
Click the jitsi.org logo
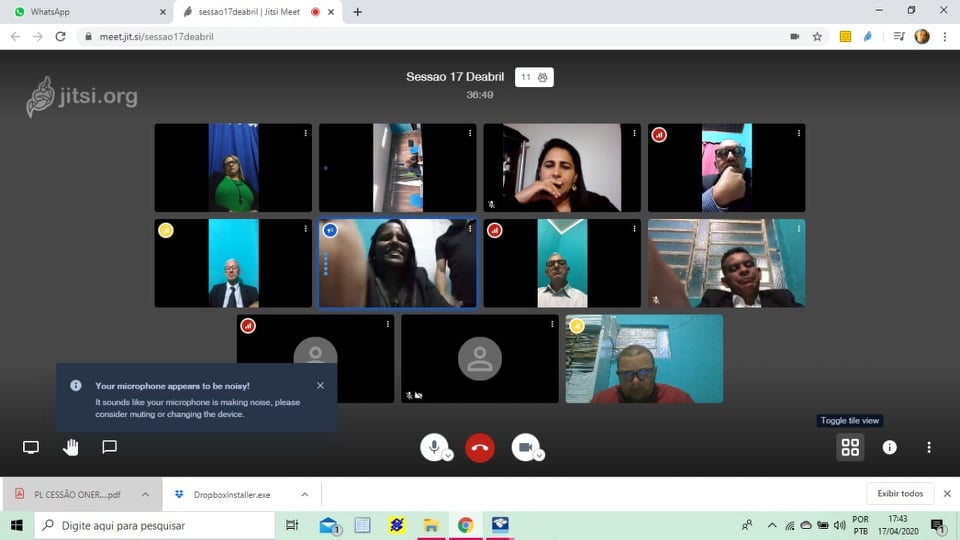coord(82,97)
